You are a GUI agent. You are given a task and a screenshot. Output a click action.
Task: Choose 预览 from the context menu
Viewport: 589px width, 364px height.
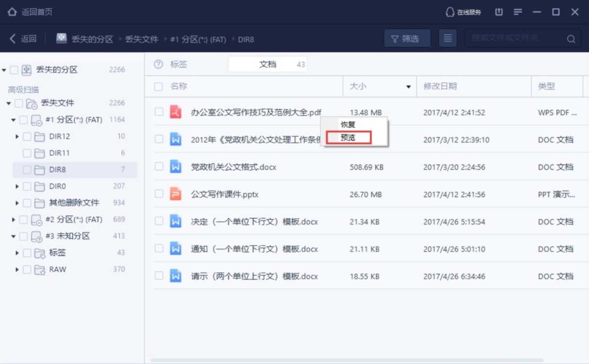348,138
